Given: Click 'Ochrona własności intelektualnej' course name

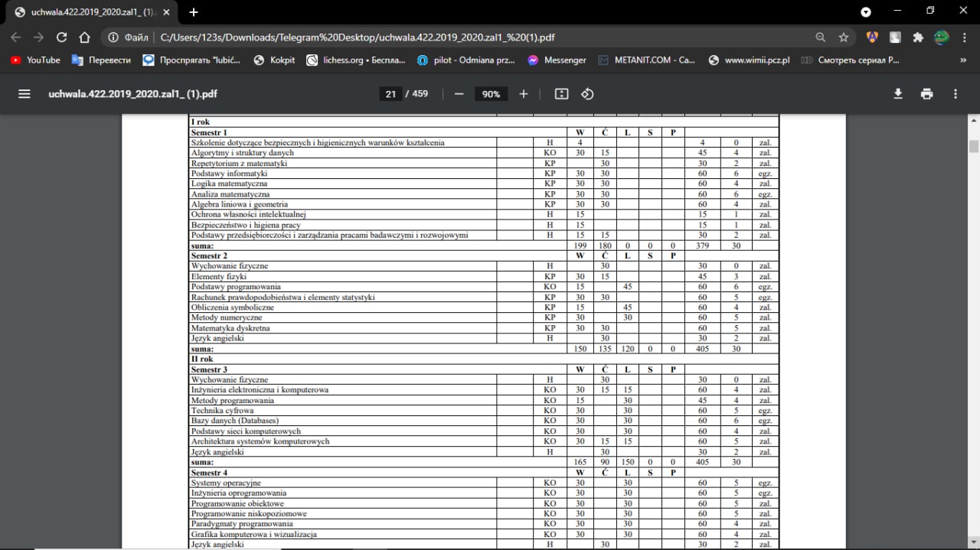Looking at the screenshot, I should (248, 215).
